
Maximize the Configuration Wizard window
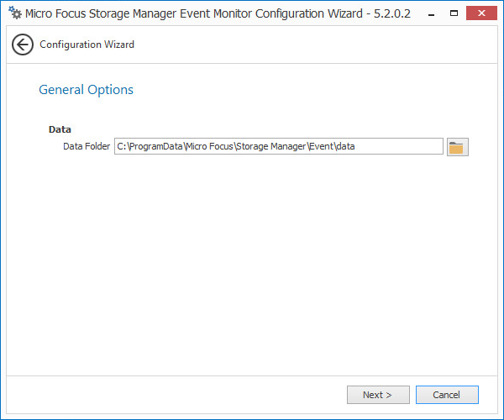point(452,14)
